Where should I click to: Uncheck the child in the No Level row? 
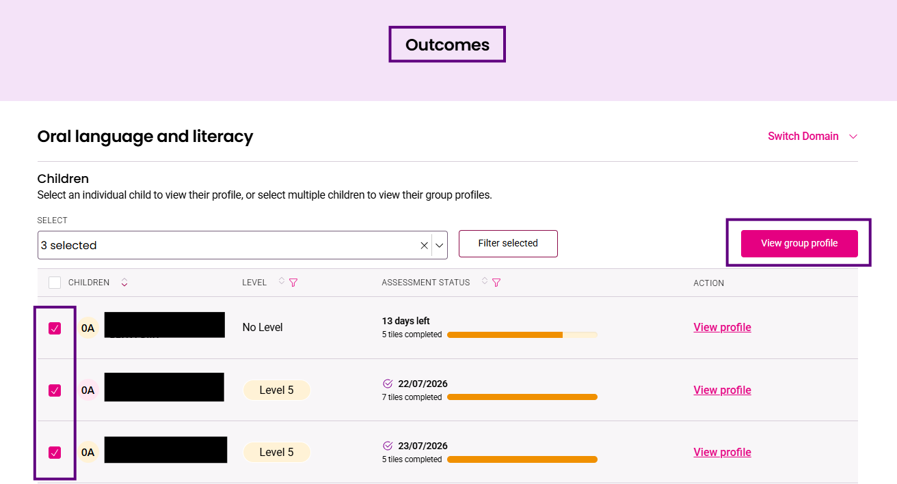[54, 328]
